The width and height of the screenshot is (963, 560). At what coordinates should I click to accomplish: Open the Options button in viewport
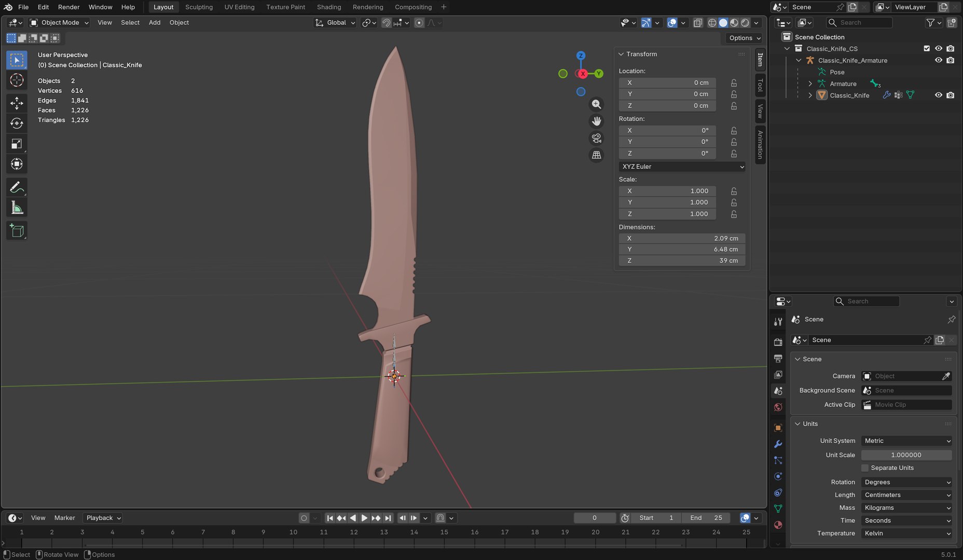(x=744, y=38)
